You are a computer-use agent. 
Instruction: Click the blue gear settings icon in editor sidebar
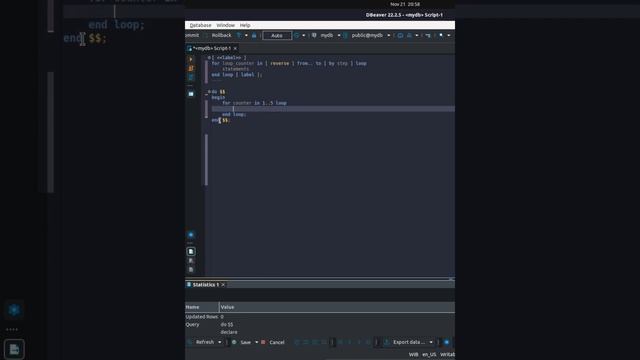pos(191,235)
